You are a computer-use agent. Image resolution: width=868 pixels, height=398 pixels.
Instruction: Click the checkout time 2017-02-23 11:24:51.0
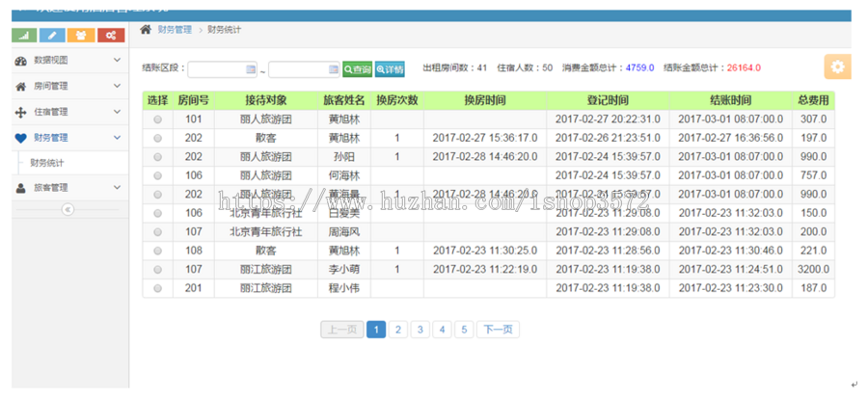(731, 270)
